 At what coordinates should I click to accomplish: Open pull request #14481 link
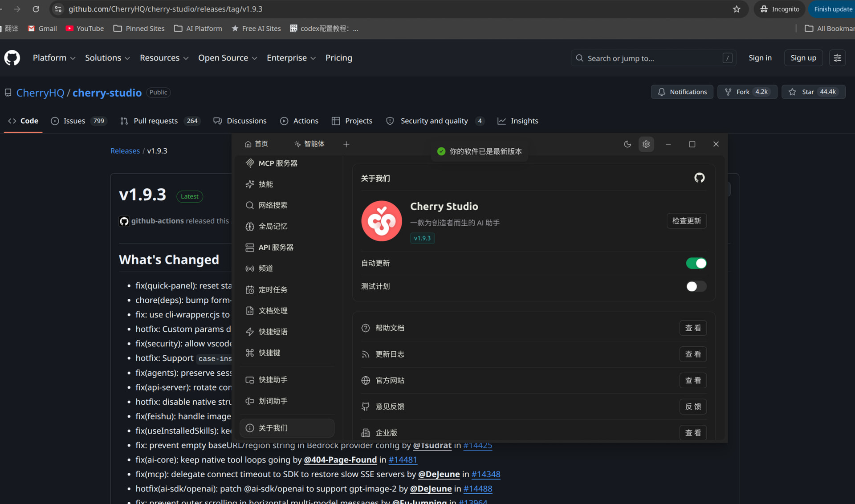(x=403, y=459)
